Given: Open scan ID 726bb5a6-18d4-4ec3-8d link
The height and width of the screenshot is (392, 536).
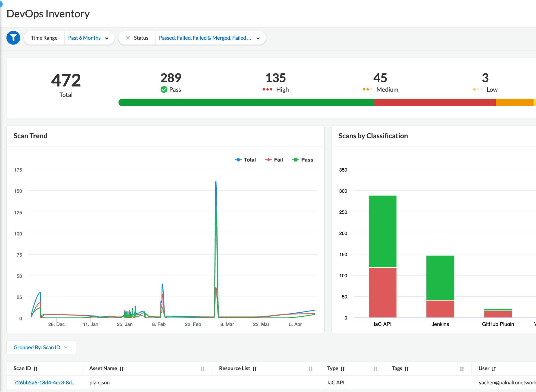Looking at the screenshot, I should tap(45, 382).
